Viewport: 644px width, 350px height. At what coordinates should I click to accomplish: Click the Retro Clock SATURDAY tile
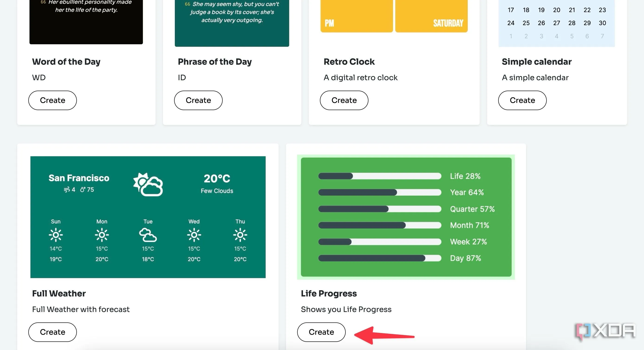click(x=431, y=16)
